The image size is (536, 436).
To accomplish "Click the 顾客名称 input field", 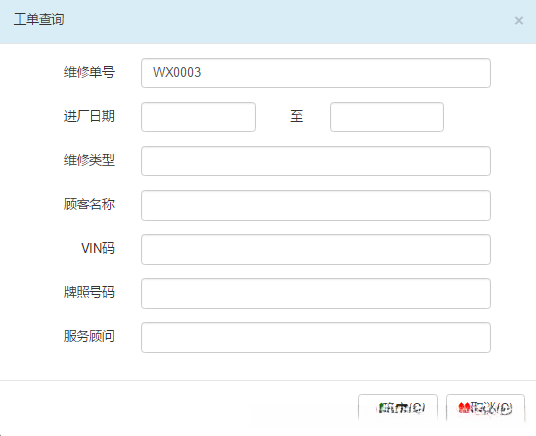I will click(316, 205).
